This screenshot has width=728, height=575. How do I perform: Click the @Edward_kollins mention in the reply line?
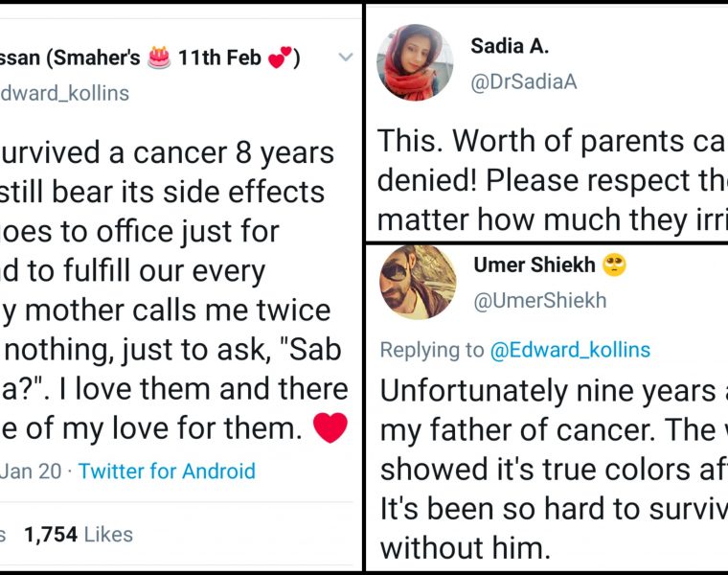(x=570, y=350)
